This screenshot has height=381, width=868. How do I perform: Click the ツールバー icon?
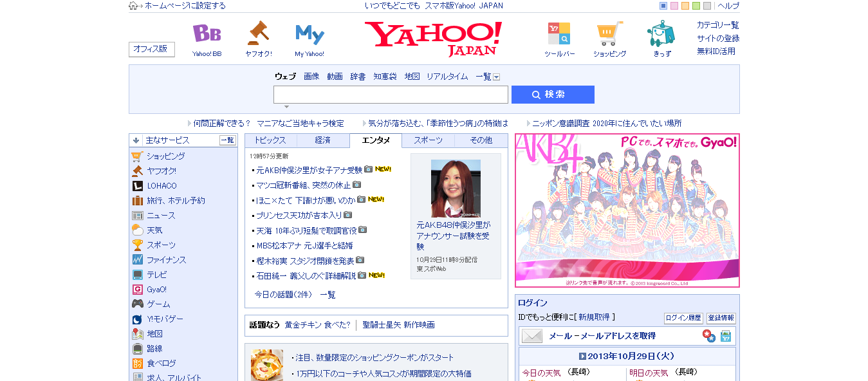tap(559, 33)
